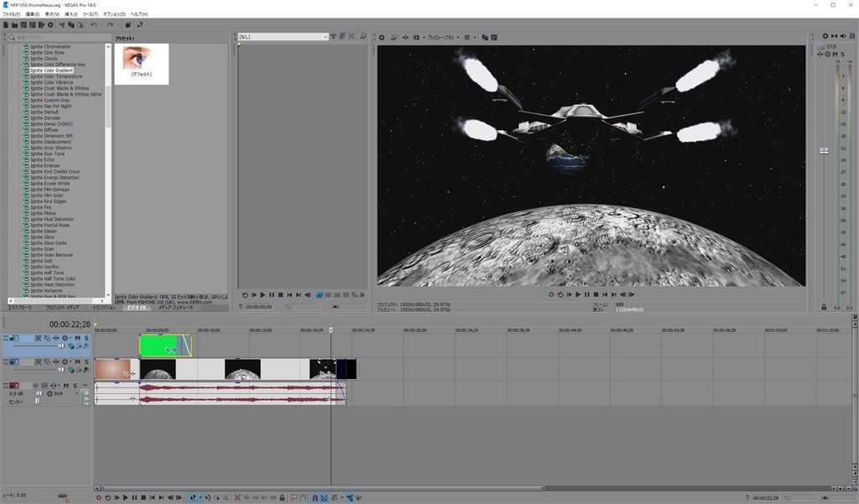Switch to the プロジェクト メディア tab

point(62,307)
